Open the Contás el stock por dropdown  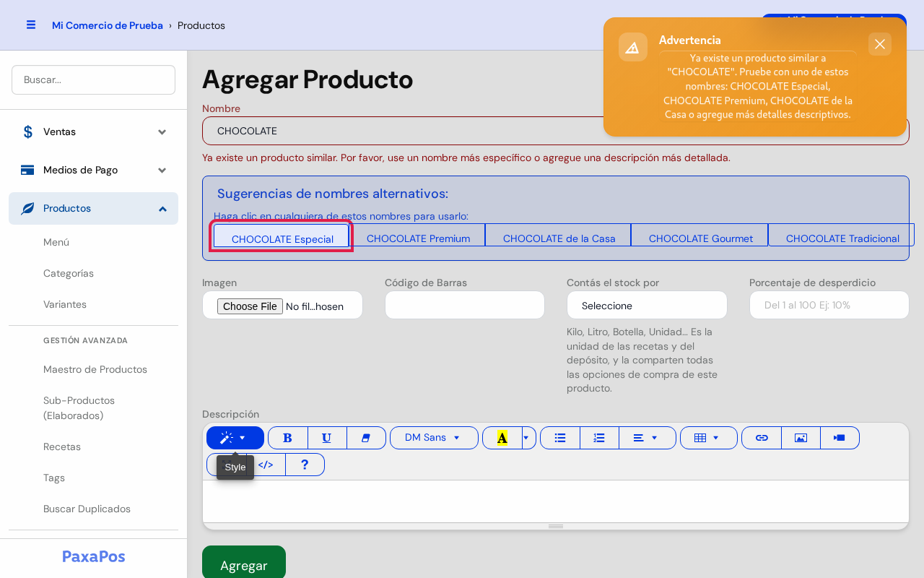pyautogui.click(x=647, y=305)
